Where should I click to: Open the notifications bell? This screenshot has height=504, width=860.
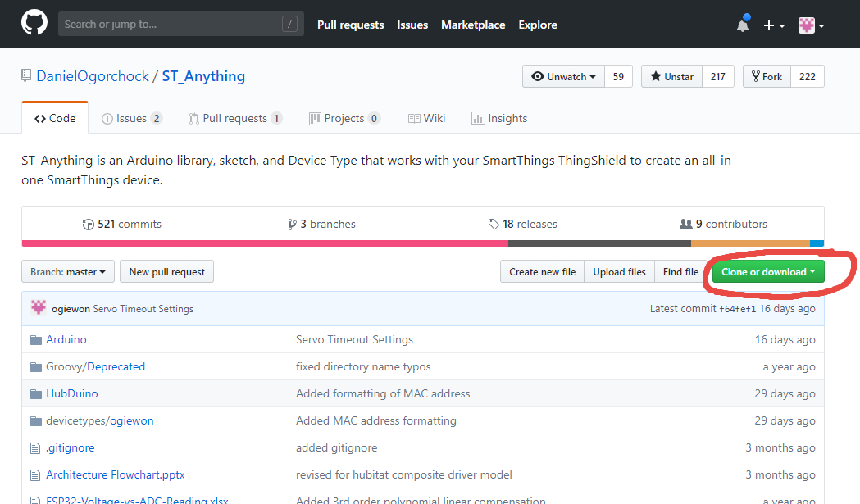click(x=743, y=25)
